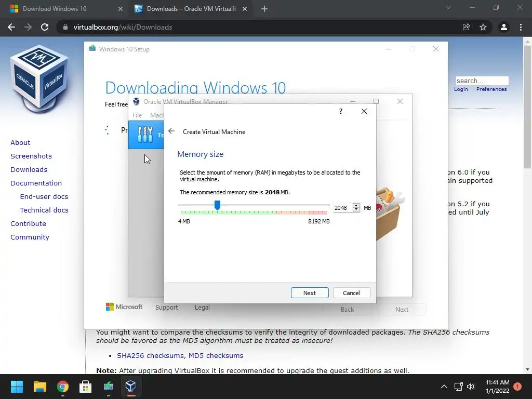Open Legal link in Windows 10 Setup
Image resolution: width=532 pixels, height=399 pixels.
pyautogui.click(x=202, y=308)
